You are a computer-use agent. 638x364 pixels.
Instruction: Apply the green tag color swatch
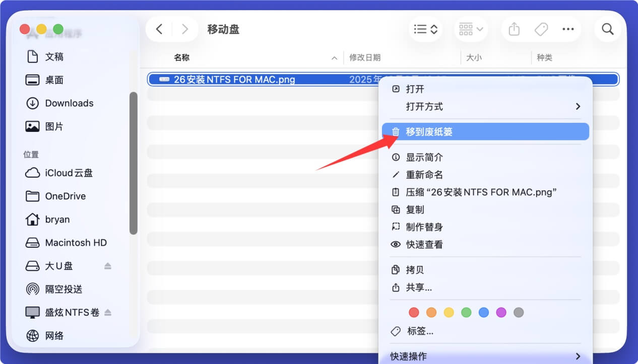coord(466,312)
